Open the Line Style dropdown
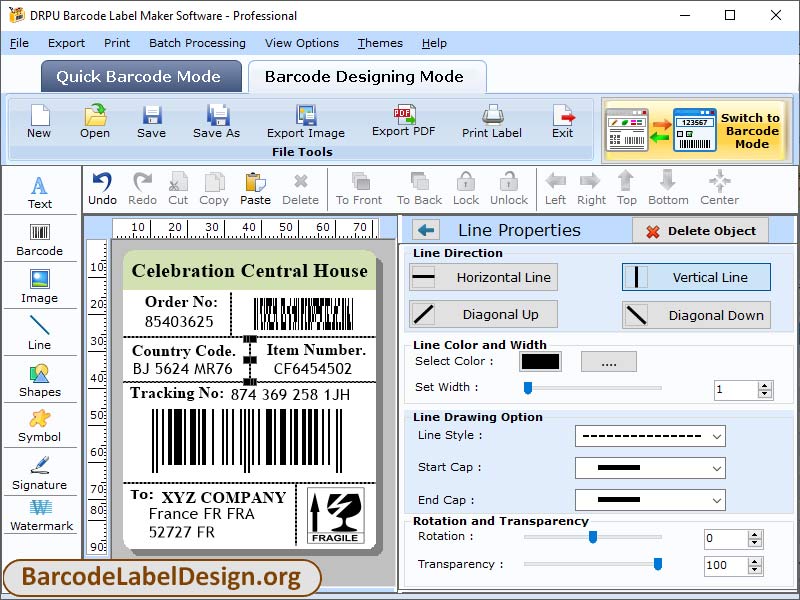Screen dimensions: 800x600 [x=650, y=436]
